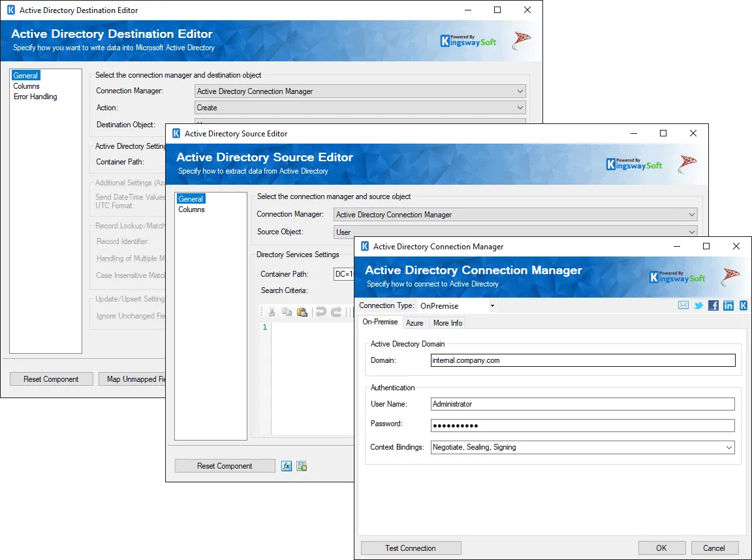752x560 pixels.
Task: Select General page in Source Editor
Action: pos(191,198)
